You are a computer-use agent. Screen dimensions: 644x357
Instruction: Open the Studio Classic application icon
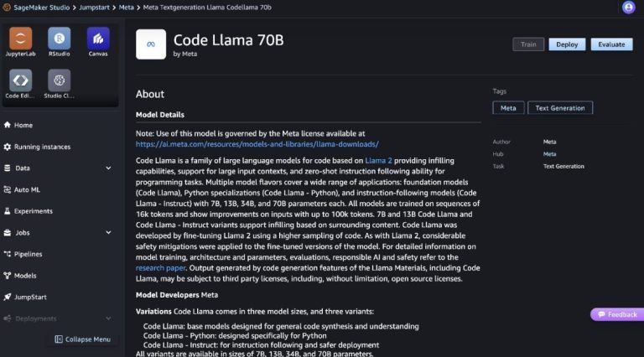60,80
